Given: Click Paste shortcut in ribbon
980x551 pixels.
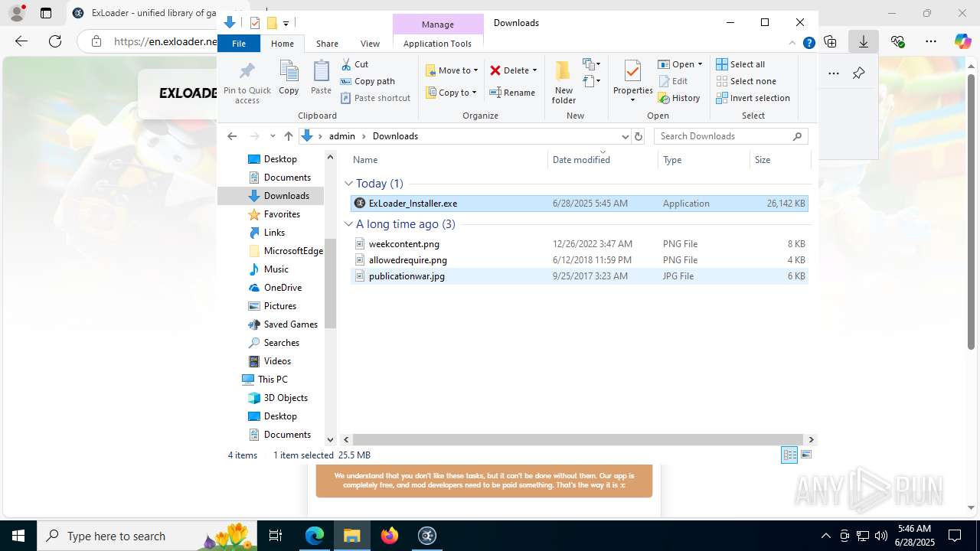Looking at the screenshot, I should [375, 98].
